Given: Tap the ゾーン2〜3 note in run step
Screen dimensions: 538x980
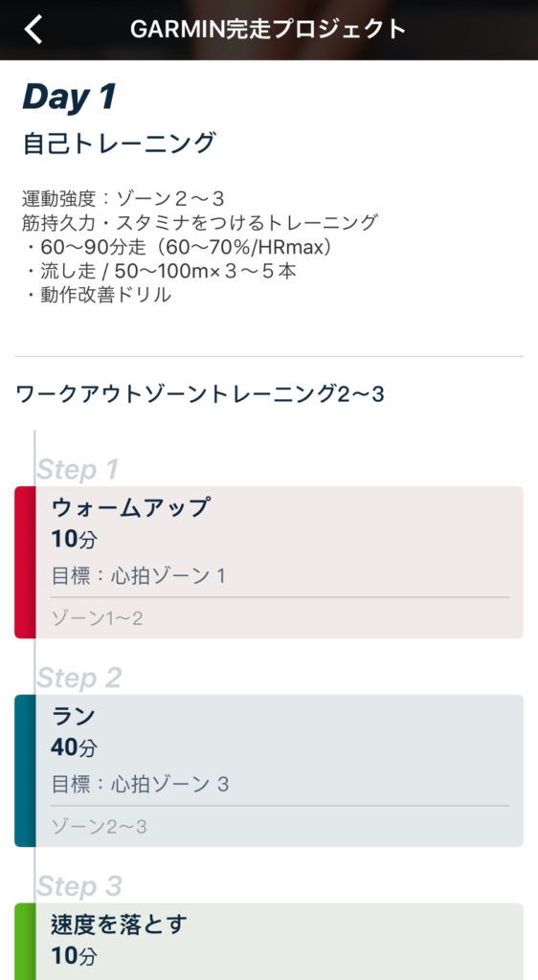Looking at the screenshot, I should pyautogui.click(x=99, y=827).
